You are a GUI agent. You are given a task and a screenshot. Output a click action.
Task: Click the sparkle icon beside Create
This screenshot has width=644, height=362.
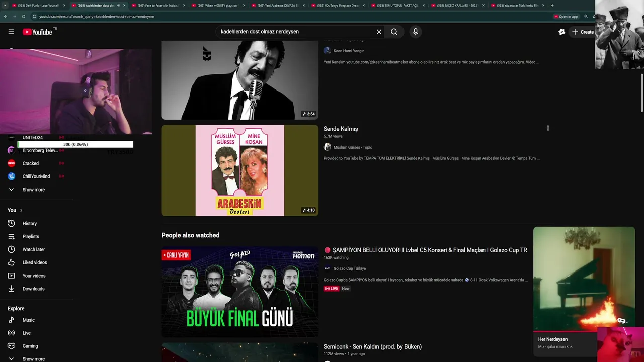tap(561, 32)
